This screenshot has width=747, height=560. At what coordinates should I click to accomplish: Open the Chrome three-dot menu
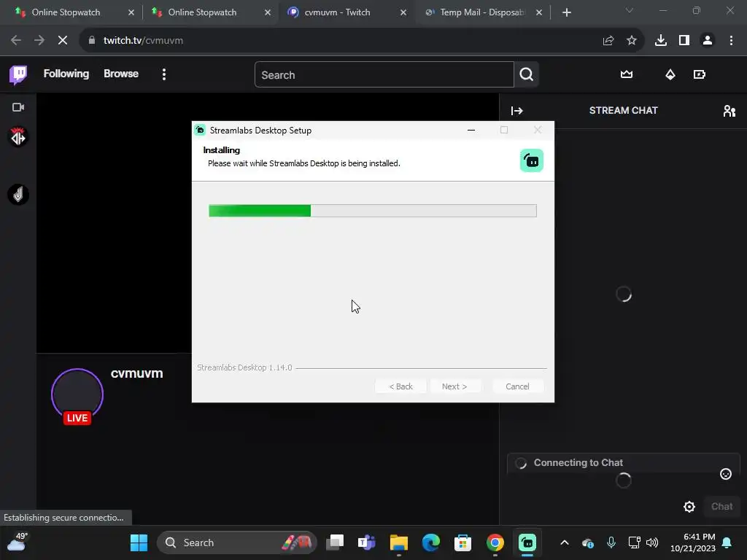coord(731,41)
